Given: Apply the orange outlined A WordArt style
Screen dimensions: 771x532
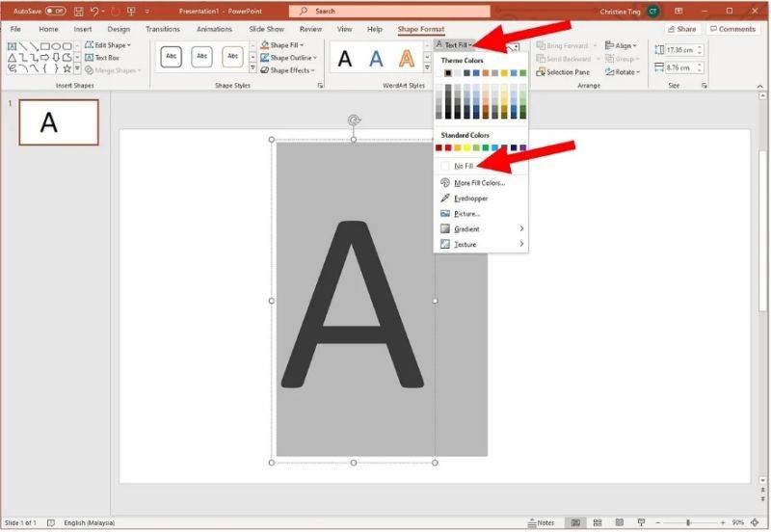Looking at the screenshot, I should point(407,59).
